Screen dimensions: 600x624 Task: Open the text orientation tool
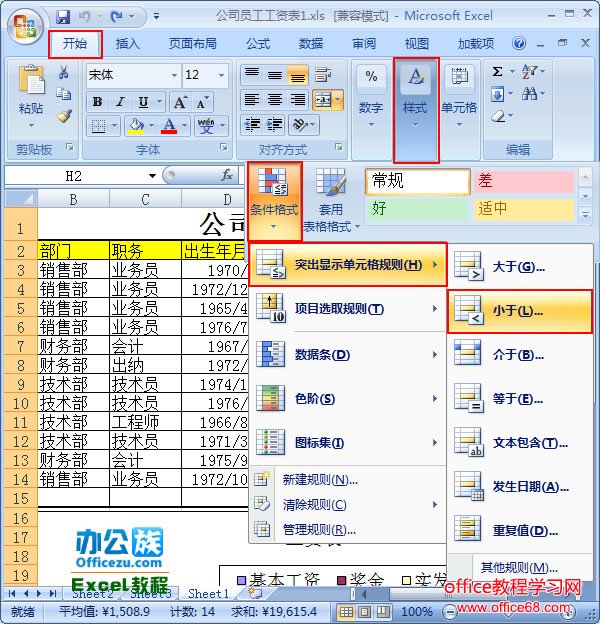coord(300,125)
